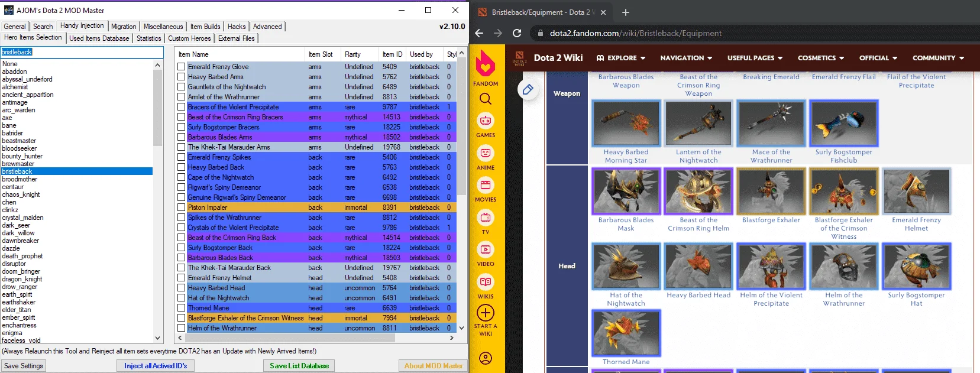Screen dimensions: 980x373
Task: Expand the Navigation dropdown menu
Action: pos(686,58)
